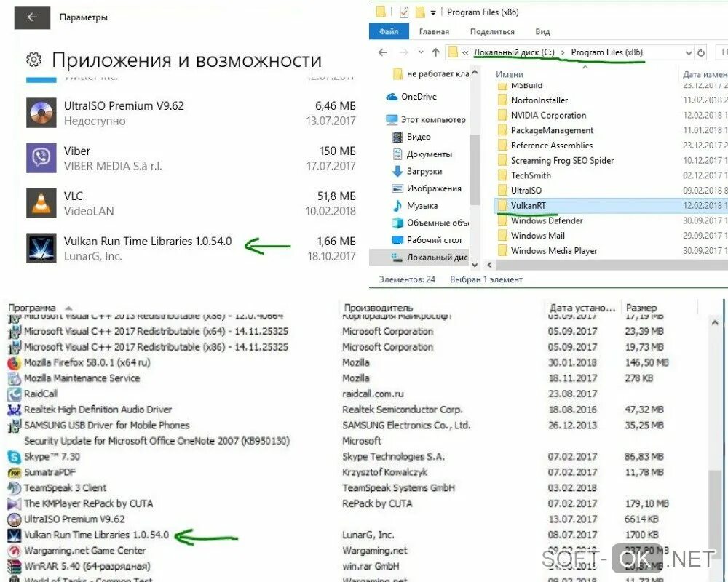Select the Windows Mail folder
The height and width of the screenshot is (582, 728).
pos(531,236)
